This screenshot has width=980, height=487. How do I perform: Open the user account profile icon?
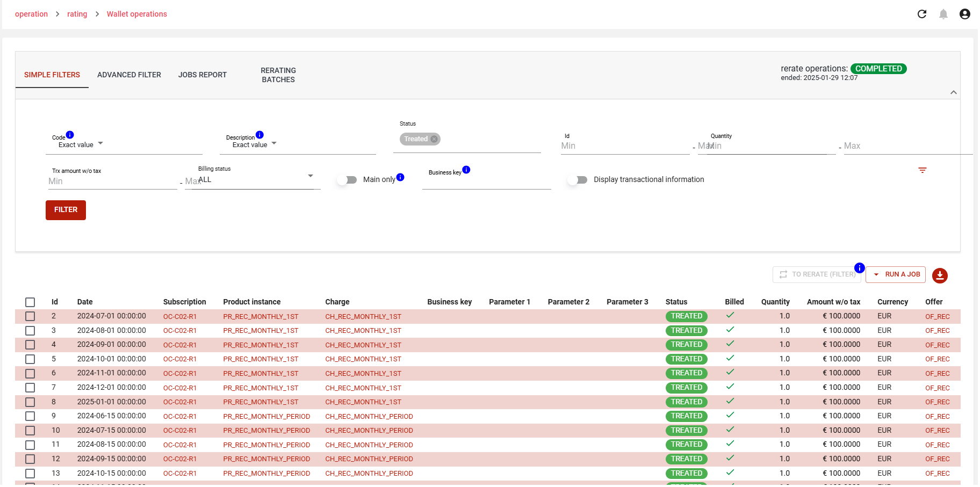[x=964, y=14]
